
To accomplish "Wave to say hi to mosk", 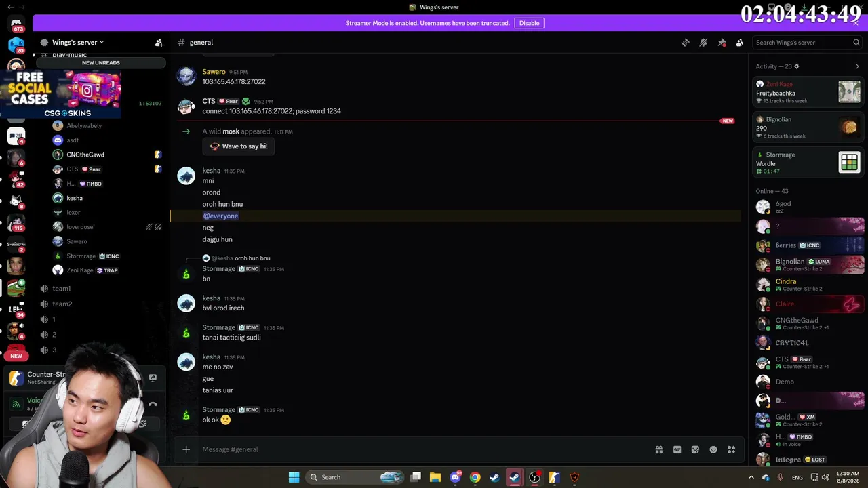I will [239, 146].
